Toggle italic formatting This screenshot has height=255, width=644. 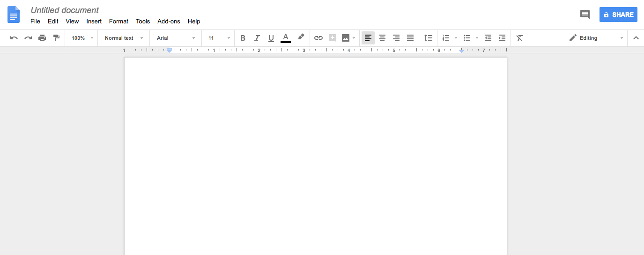(257, 38)
